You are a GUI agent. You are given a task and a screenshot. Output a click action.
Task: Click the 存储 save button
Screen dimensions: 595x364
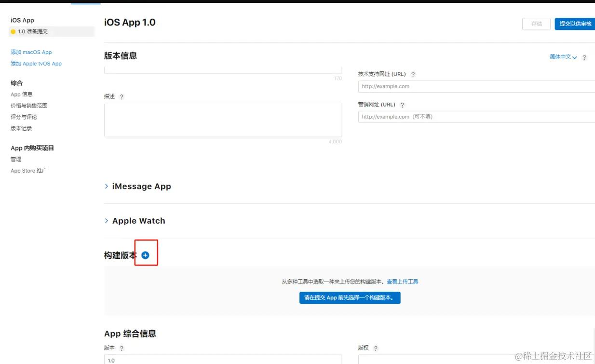point(536,24)
